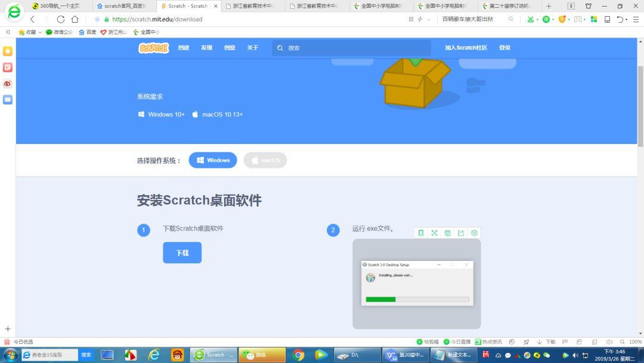
Task: Expand the scissors tool dropdown arrow
Action: coord(537,20)
